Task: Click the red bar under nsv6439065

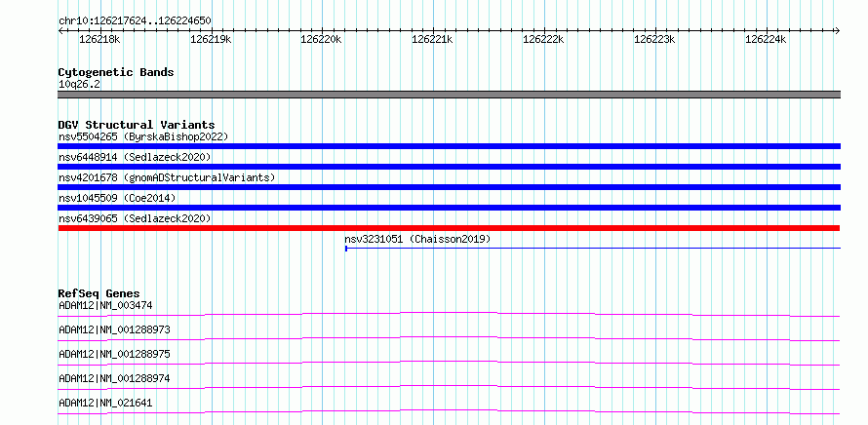Action: [x=449, y=228]
